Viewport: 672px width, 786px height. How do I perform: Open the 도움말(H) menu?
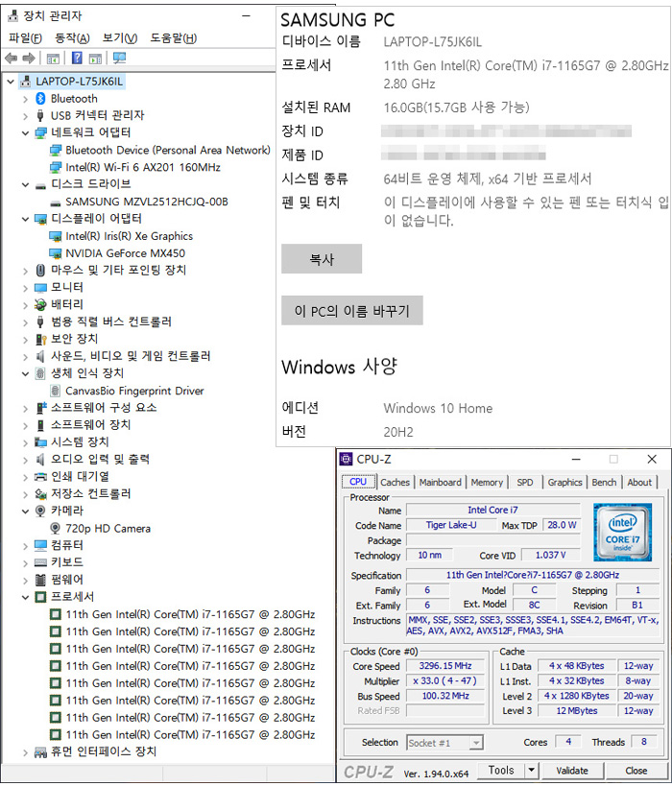[x=174, y=38]
